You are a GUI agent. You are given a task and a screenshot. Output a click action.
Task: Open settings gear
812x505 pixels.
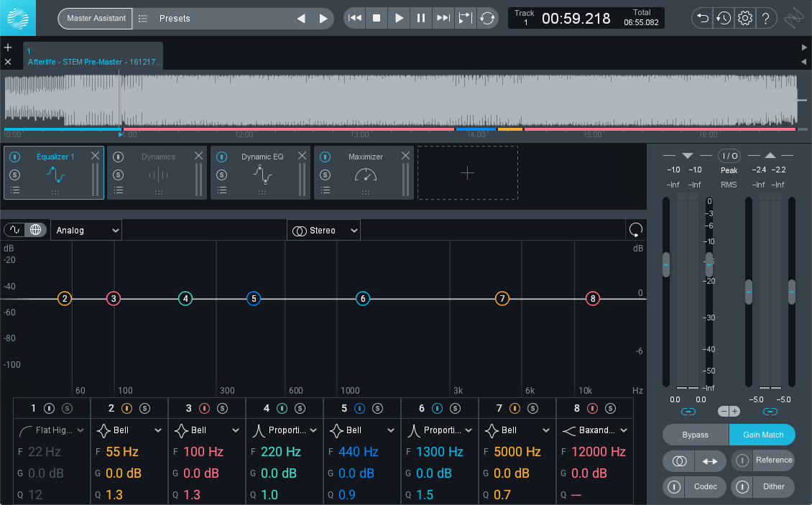click(744, 18)
